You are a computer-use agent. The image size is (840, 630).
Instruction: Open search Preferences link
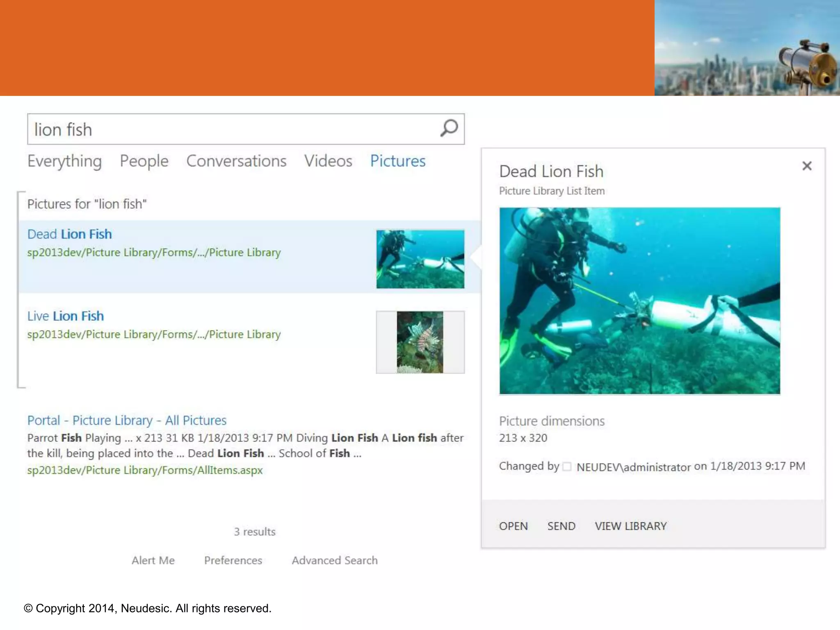233,560
